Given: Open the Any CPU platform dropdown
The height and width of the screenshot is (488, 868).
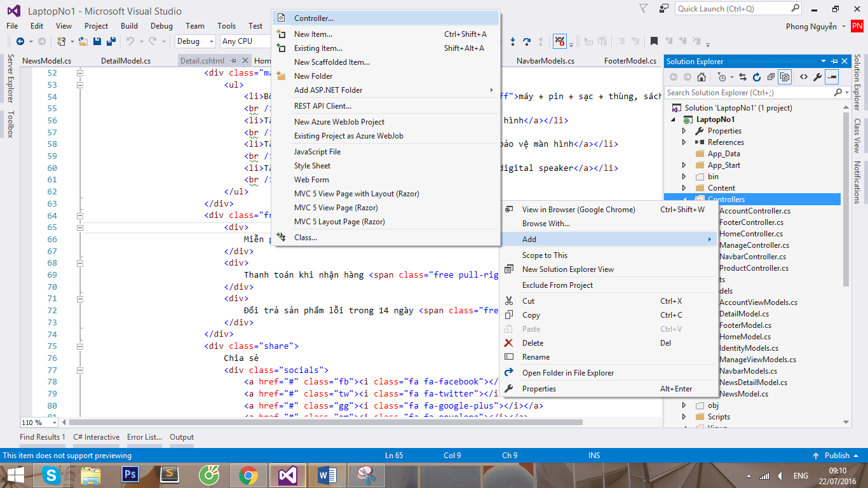Looking at the screenshot, I should (245, 41).
